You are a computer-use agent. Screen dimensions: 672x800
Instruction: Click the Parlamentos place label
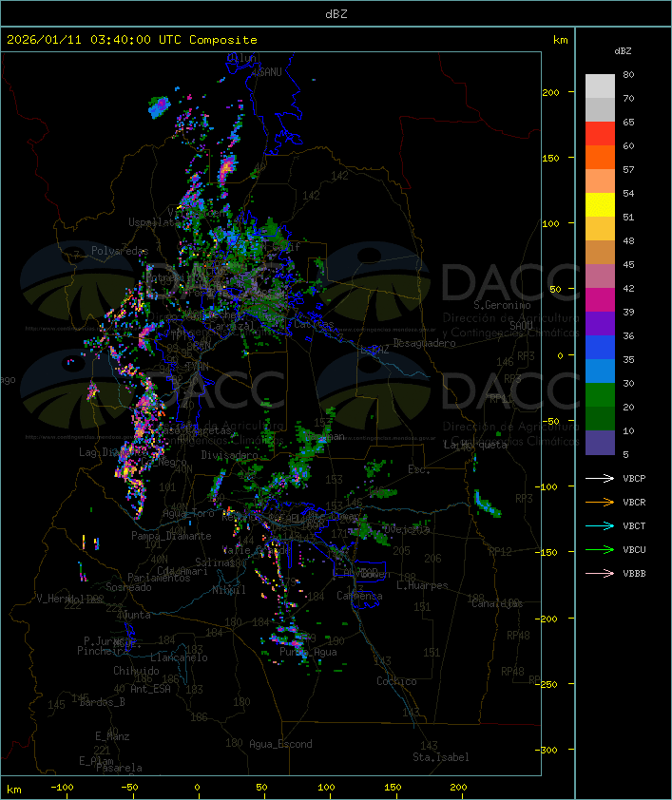[x=159, y=578]
